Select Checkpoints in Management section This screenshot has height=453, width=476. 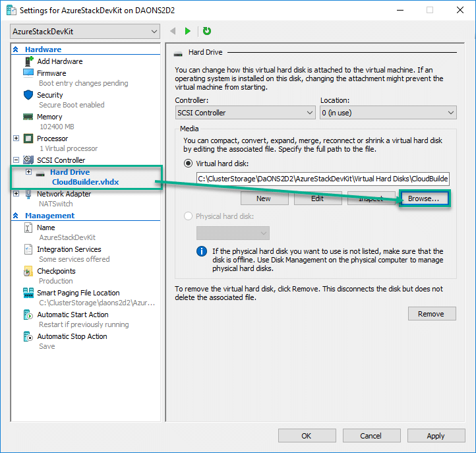[56, 271]
